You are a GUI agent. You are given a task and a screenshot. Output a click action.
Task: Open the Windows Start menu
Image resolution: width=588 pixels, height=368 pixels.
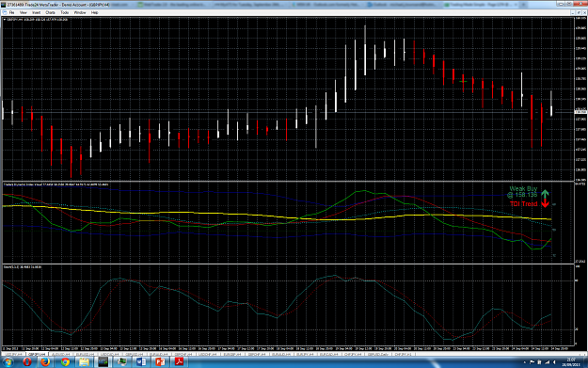coord(8,362)
